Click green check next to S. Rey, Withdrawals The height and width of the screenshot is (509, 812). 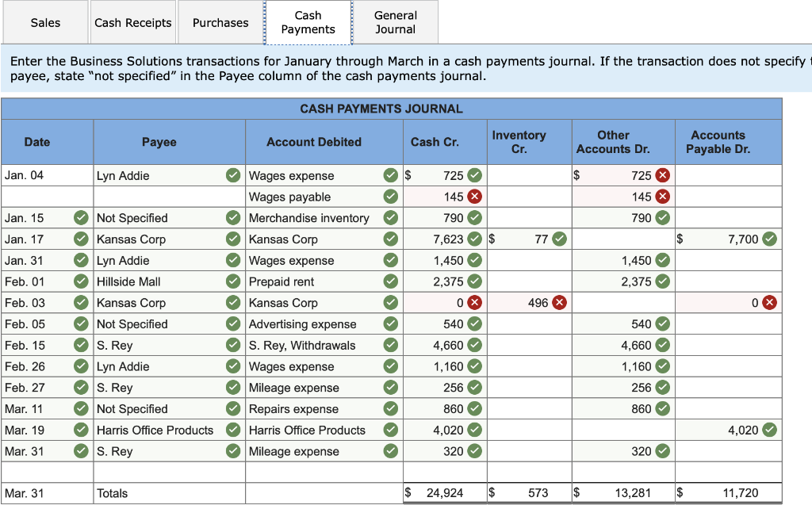[x=390, y=346]
